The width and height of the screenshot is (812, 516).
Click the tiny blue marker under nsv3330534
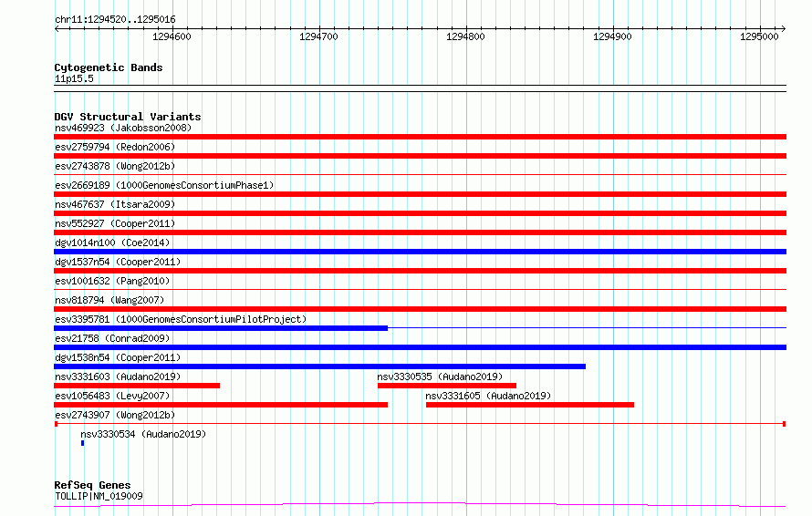82,443
